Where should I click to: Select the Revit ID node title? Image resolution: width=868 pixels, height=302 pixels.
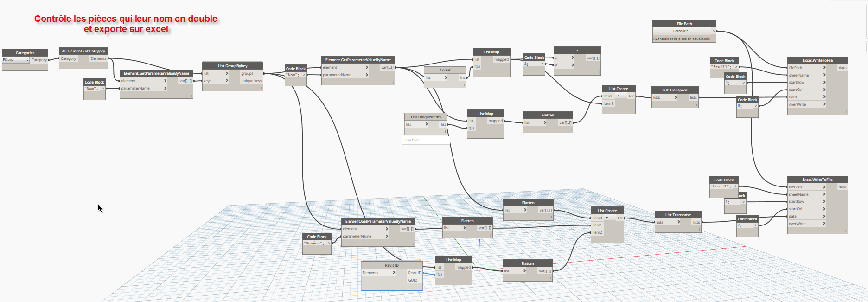pyautogui.click(x=391, y=265)
